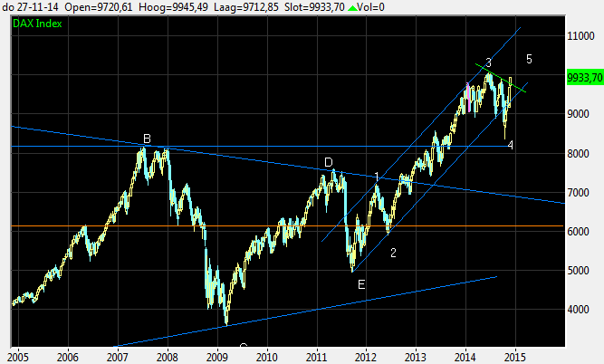This screenshot has width=604, height=364.
Task: Click the wave label B at 2007 peak
Action: (147, 139)
